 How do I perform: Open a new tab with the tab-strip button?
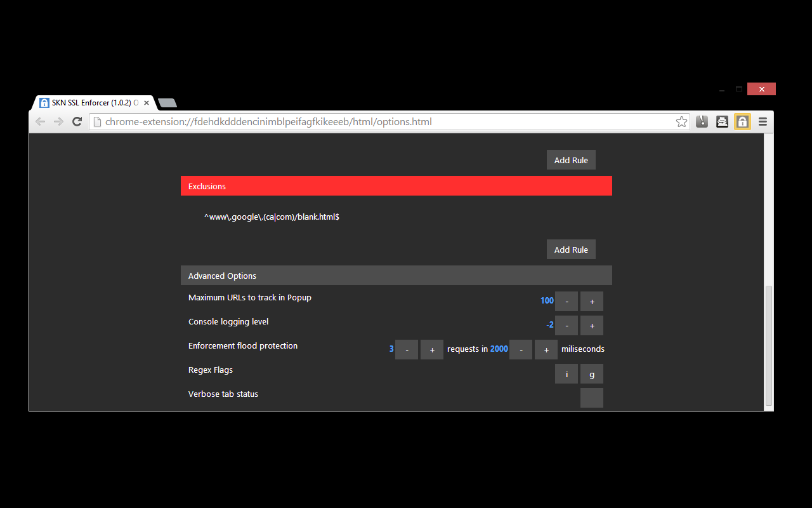(x=167, y=103)
